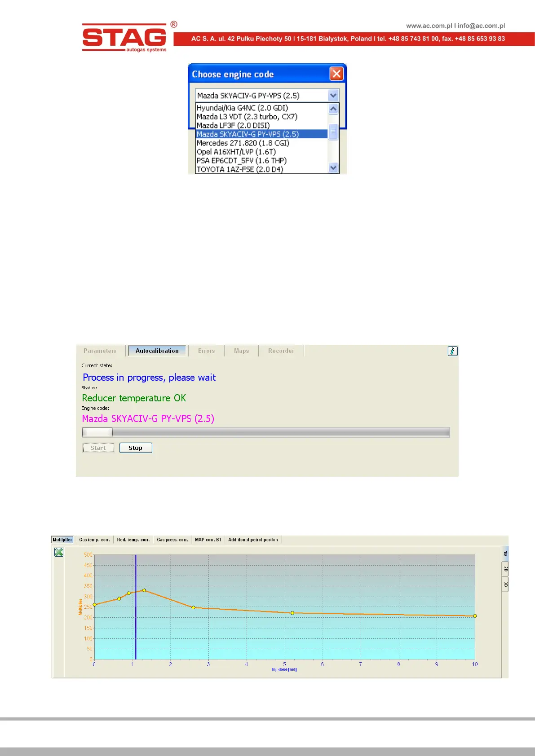Pick highlighted Mazda SKYACIV-G PY-VPS (2.5) list row

click(261, 134)
